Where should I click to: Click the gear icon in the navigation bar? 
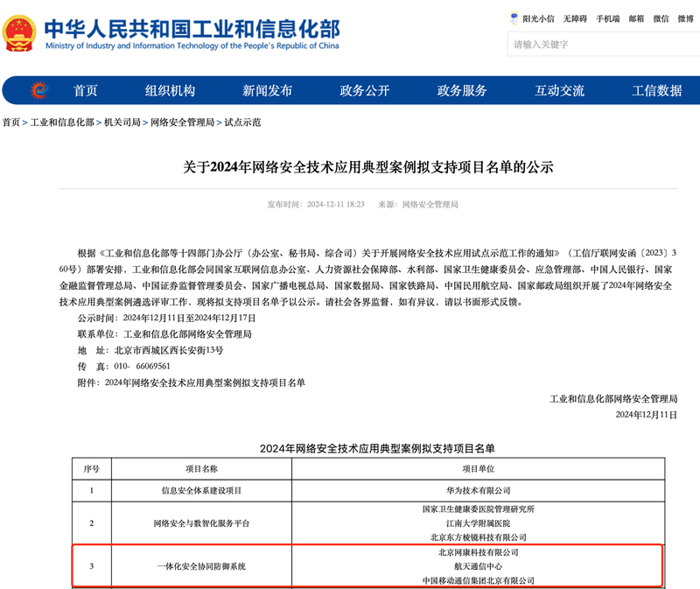pos(38,90)
